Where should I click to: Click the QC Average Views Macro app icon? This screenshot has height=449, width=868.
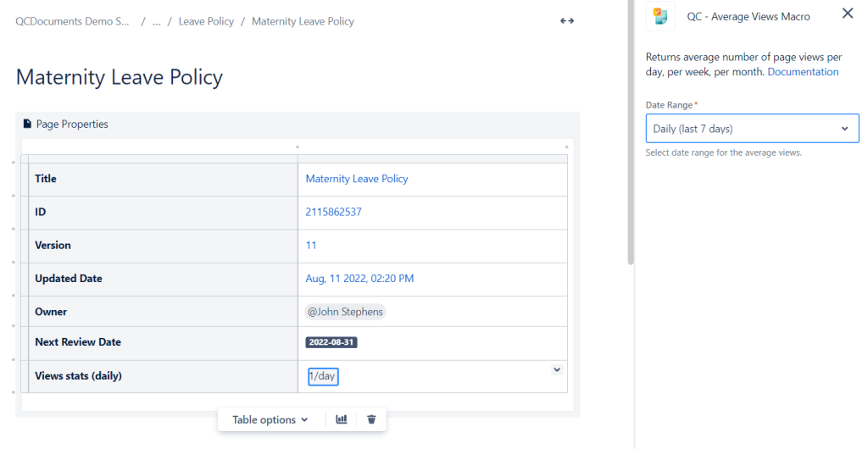pos(660,16)
